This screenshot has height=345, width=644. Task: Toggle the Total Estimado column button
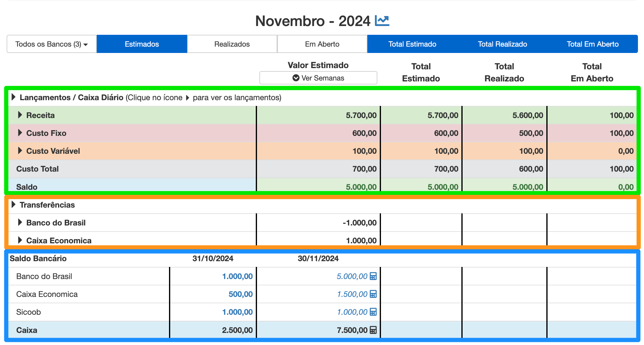point(412,44)
